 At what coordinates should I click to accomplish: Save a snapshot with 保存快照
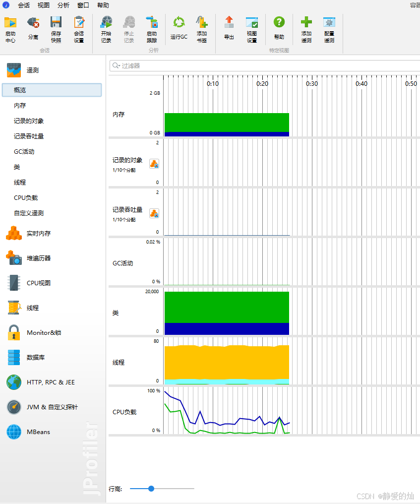point(56,30)
